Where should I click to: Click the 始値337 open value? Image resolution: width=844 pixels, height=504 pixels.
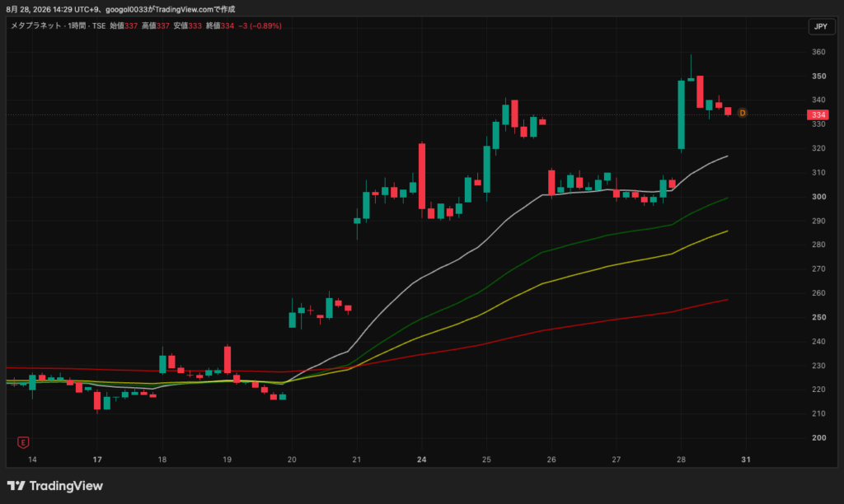[x=124, y=26]
